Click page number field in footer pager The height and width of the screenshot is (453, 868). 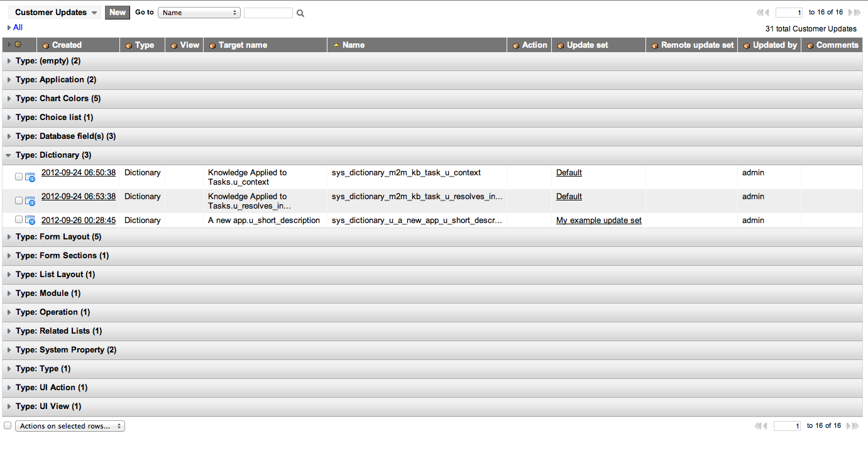click(787, 426)
